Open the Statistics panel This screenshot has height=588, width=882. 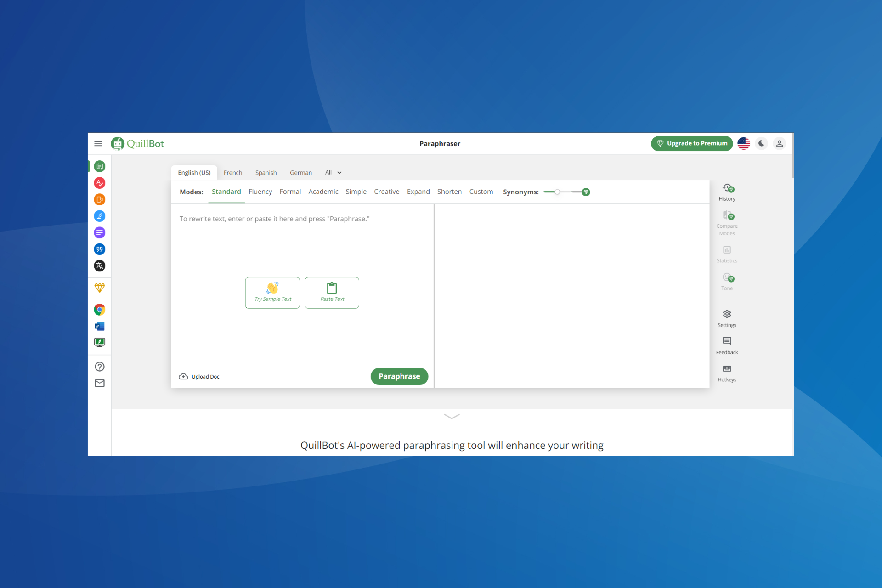click(727, 254)
